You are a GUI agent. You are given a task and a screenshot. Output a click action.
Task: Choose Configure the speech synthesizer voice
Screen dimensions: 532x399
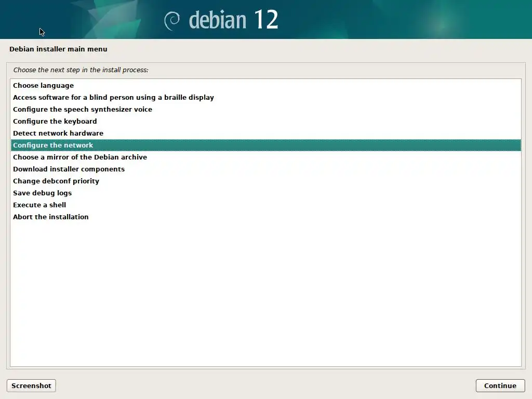(265, 109)
